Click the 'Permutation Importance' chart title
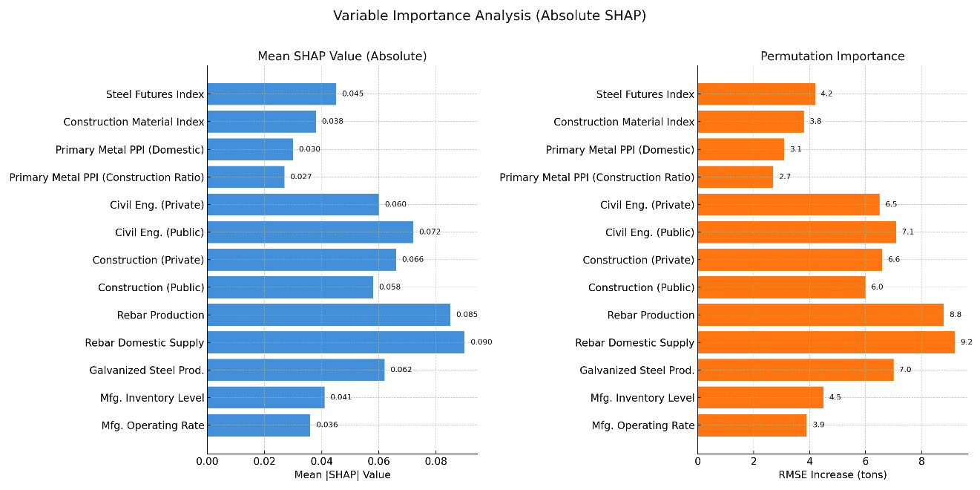The width and height of the screenshot is (980, 490). pos(832,56)
